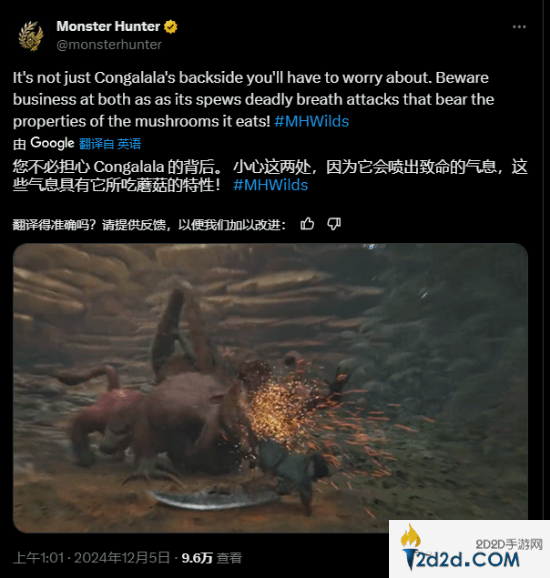Click the 2024年12月5日 post date

122,558
